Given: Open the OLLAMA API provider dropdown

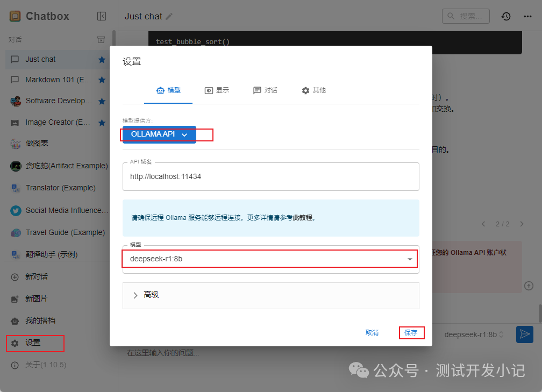Looking at the screenshot, I should tap(159, 134).
